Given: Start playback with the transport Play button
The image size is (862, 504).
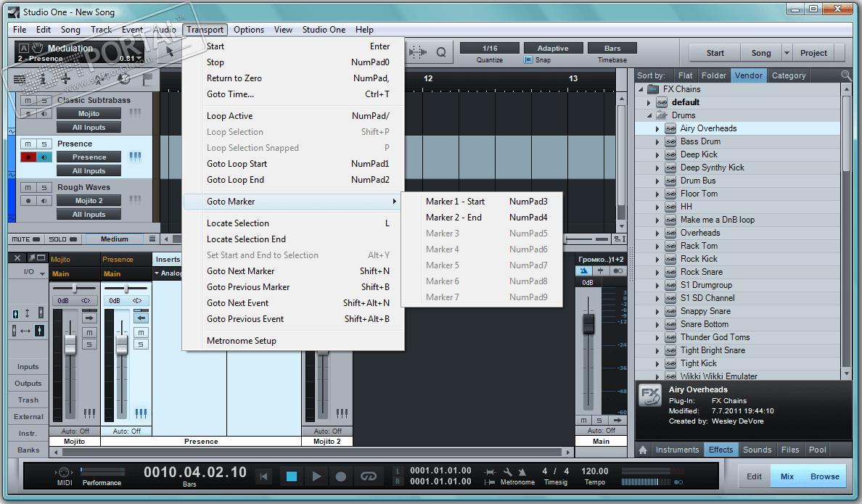Looking at the screenshot, I should click(316, 476).
